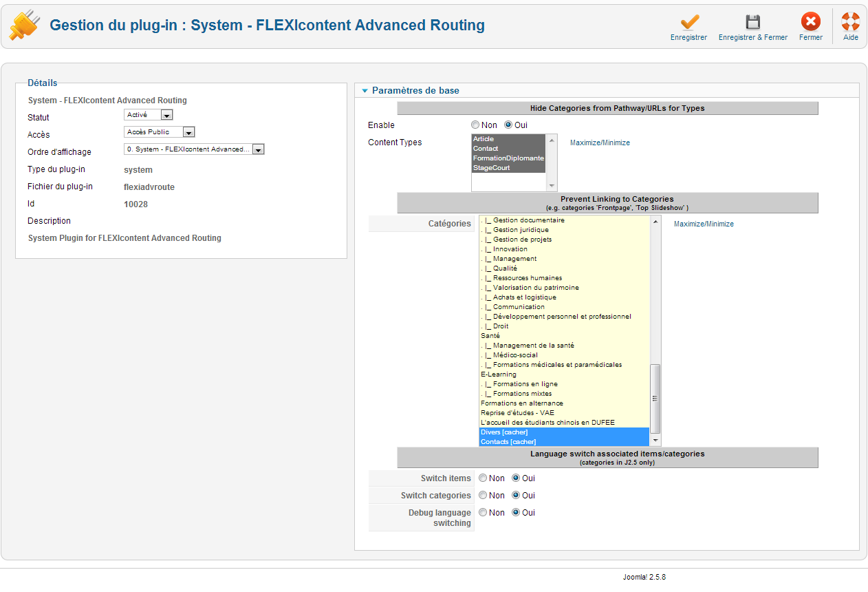
Task: Set Switch categories to Non
Action: 483,496
